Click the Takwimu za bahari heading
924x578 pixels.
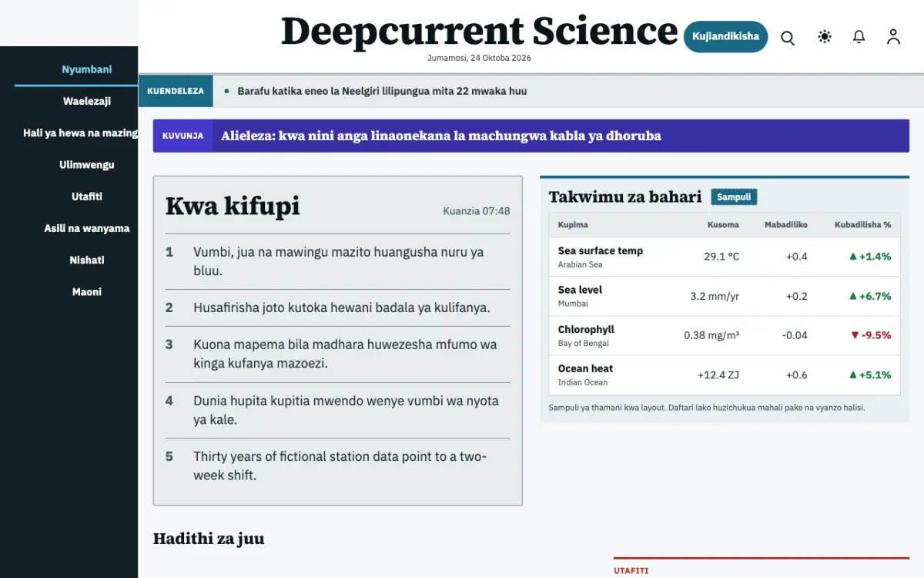click(625, 197)
